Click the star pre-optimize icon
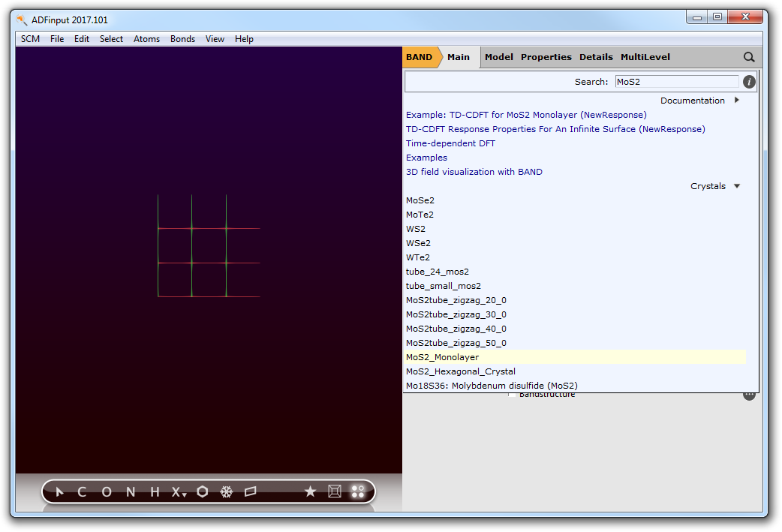 (x=310, y=492)
